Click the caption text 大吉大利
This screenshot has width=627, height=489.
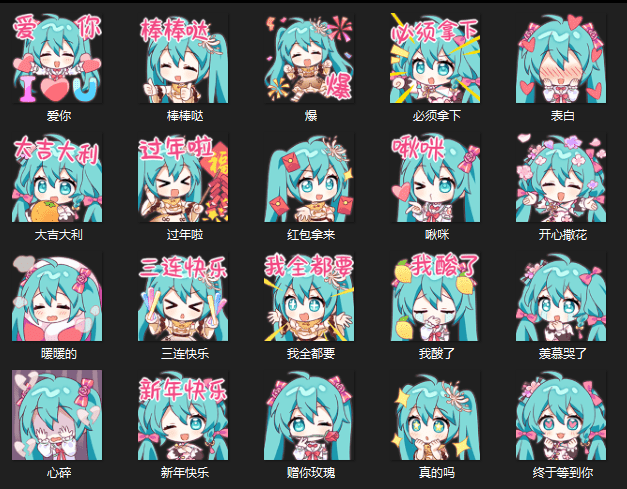point(59,235)
